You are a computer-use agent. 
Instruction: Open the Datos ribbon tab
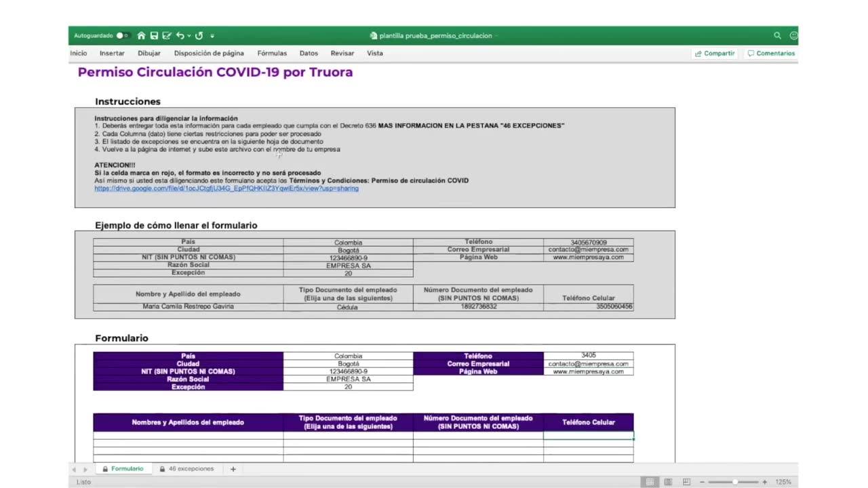tap(309, 53)
